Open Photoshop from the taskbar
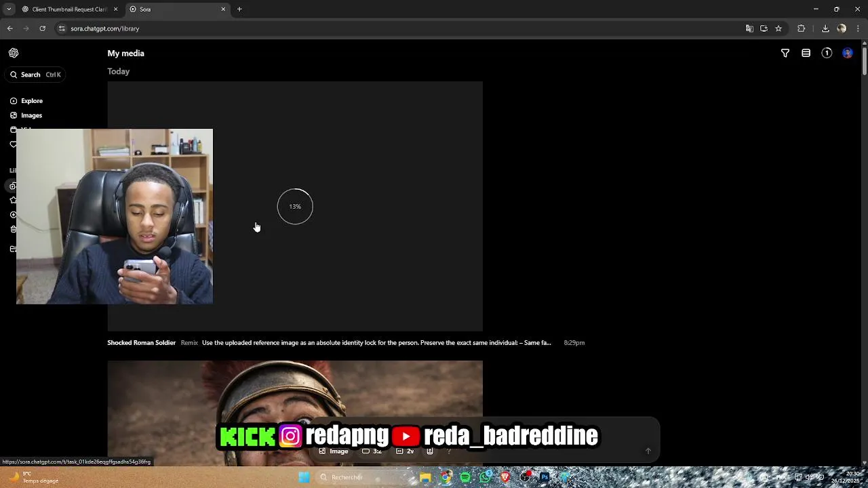 click(545, 477)
